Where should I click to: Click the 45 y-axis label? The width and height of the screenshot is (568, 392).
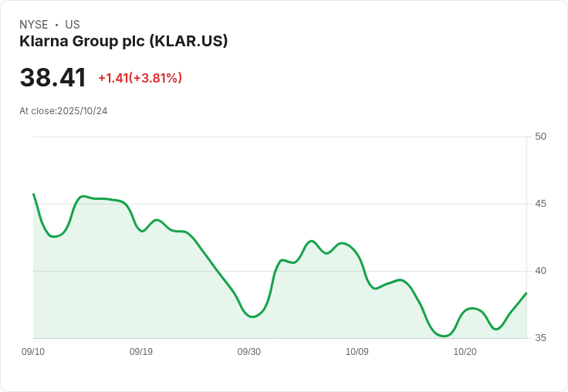(540, 204)
